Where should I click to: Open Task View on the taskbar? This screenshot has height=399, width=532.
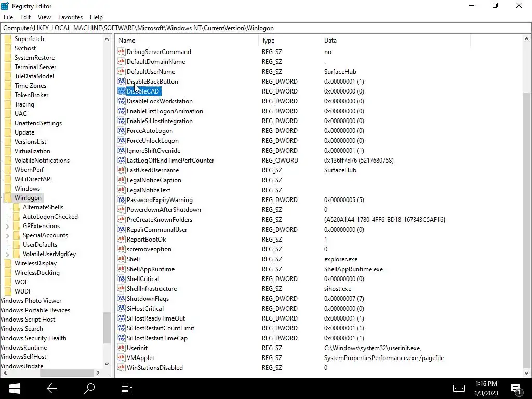tap(127, 389)
